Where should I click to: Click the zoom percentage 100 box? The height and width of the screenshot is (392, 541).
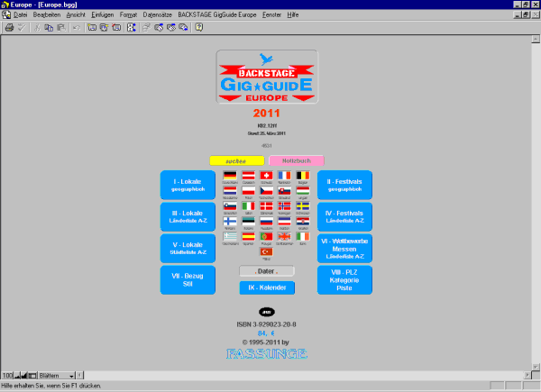(7, 374)
